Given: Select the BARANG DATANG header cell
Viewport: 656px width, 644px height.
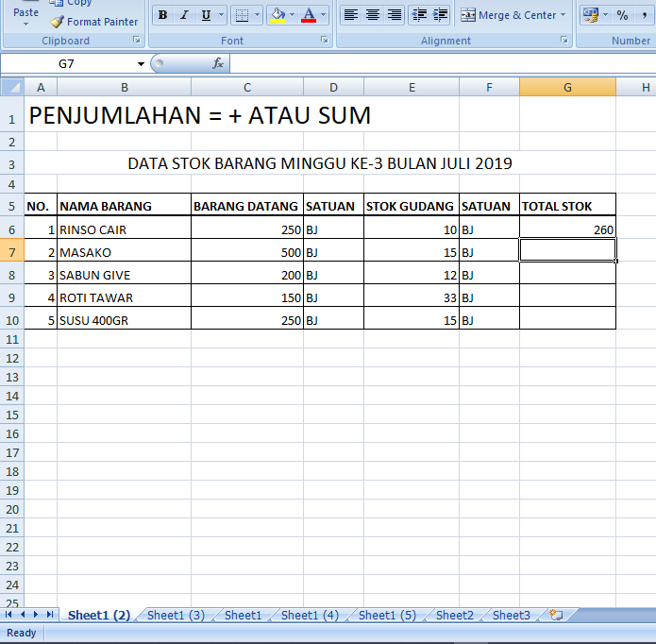Looking at the screenshot, I should [247, 205].
